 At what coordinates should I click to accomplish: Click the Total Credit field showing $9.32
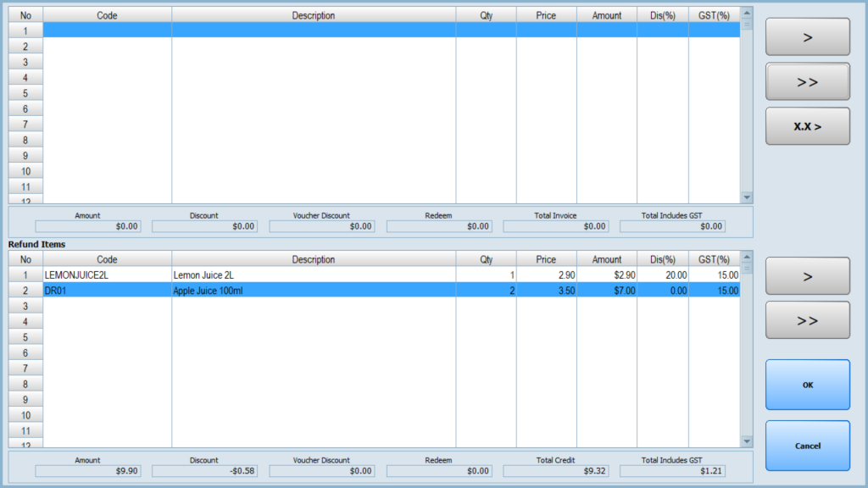(x=556, y=470)
